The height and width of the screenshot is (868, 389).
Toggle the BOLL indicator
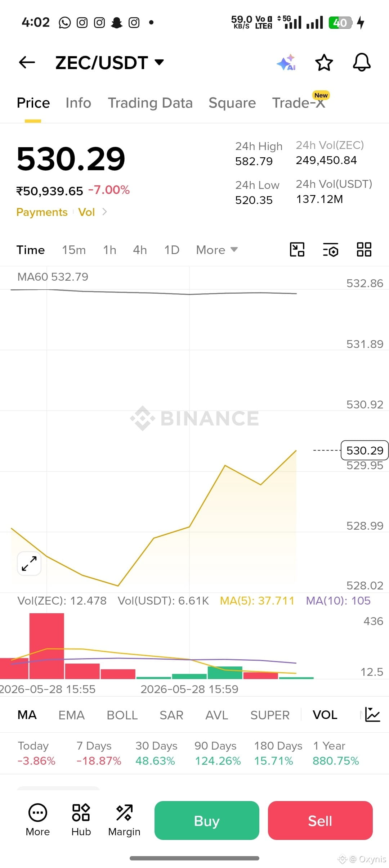(122, 715)
